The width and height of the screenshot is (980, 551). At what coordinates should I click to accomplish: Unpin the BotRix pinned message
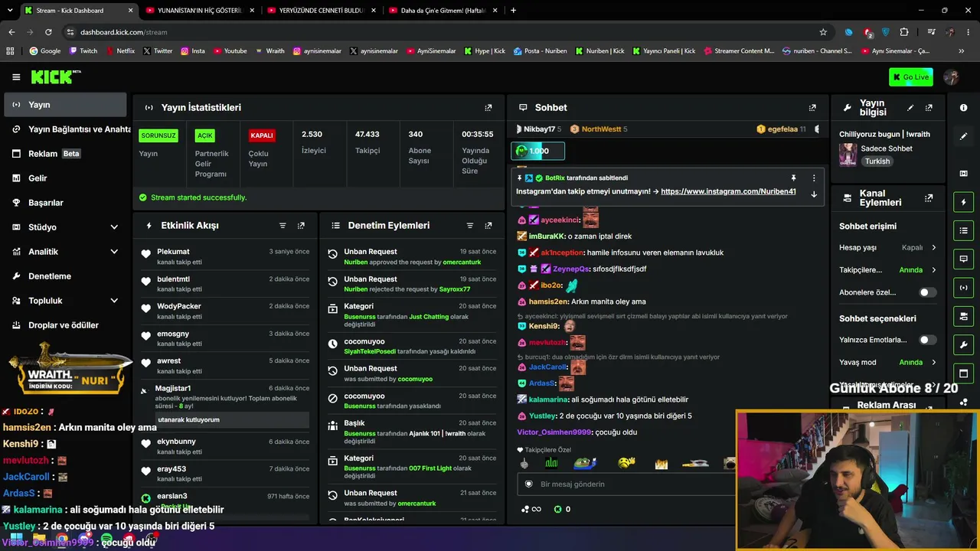[793, 178]
